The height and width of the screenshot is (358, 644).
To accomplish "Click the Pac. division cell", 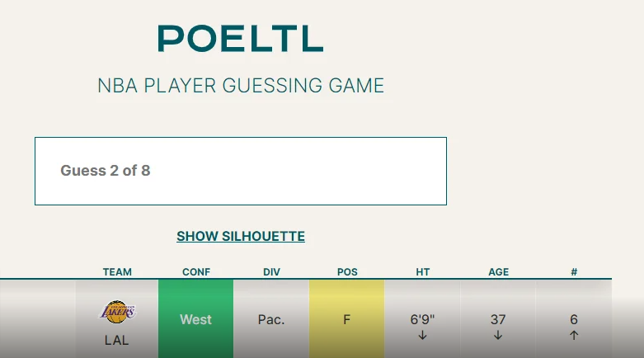I will click(x=271, y=319).
